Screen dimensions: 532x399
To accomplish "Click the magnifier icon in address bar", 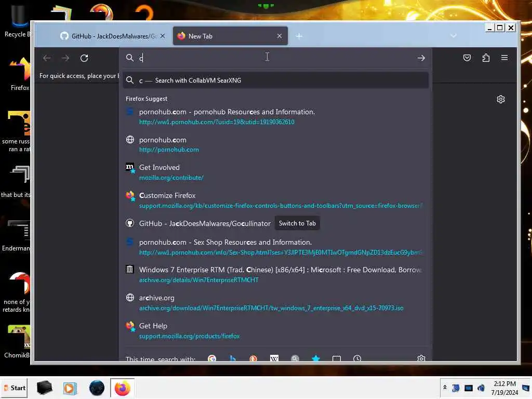I will pyautogui.click(x=129, y=58).
